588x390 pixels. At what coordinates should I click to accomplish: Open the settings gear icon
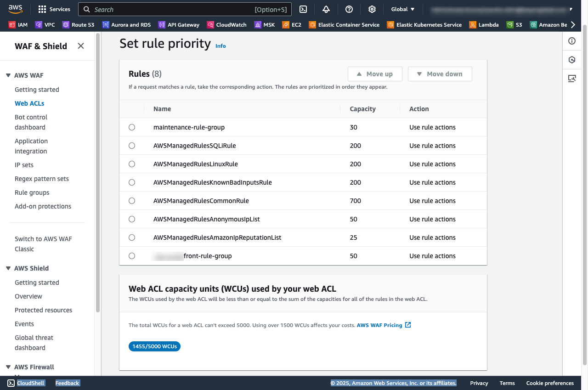tap(372, 9)
